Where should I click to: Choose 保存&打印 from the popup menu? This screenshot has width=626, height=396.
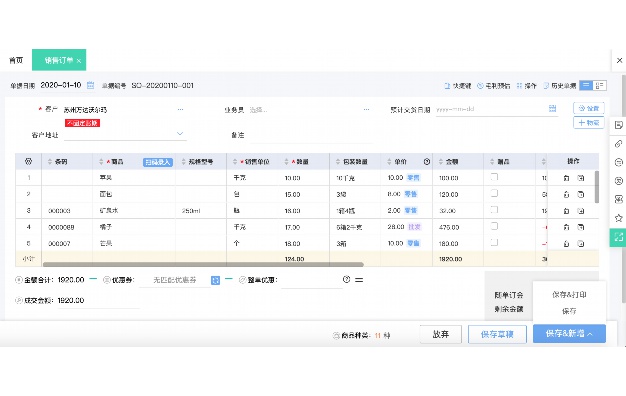point(569,295)
